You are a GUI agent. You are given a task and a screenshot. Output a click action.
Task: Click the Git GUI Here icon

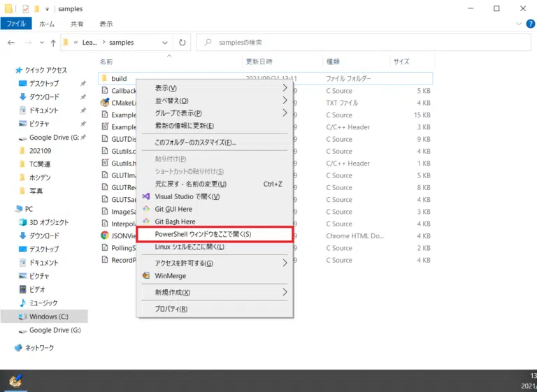click(x=146, y=209)
